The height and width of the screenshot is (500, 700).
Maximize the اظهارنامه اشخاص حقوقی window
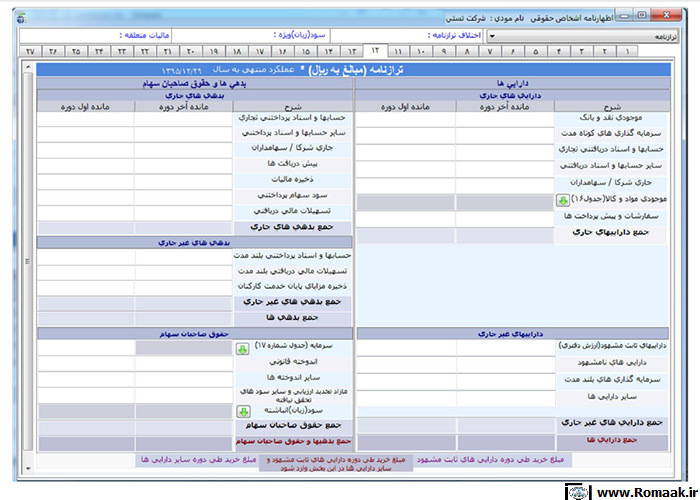pos(642,16)
